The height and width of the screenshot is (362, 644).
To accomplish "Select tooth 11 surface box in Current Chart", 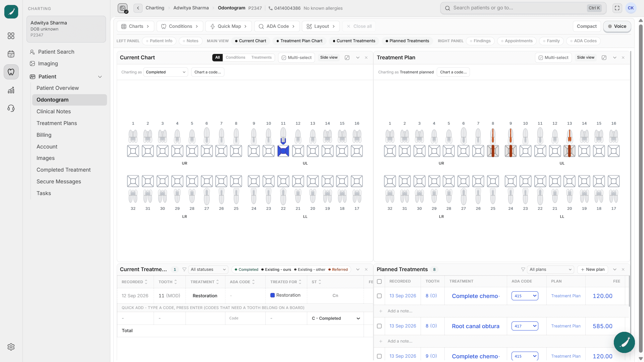I will [283, 151].
